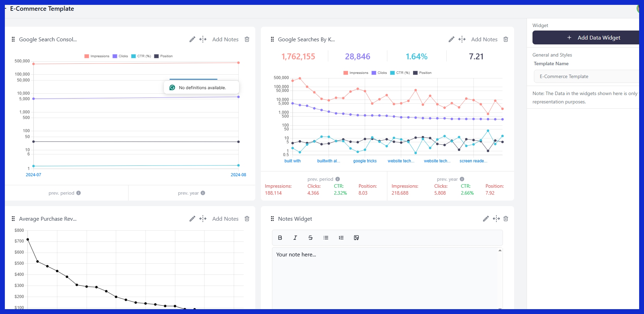Delete the Average Purchase Rev widget
This screenshot has width=644, height=314.
pyautogui.click(x=247, y=219)
